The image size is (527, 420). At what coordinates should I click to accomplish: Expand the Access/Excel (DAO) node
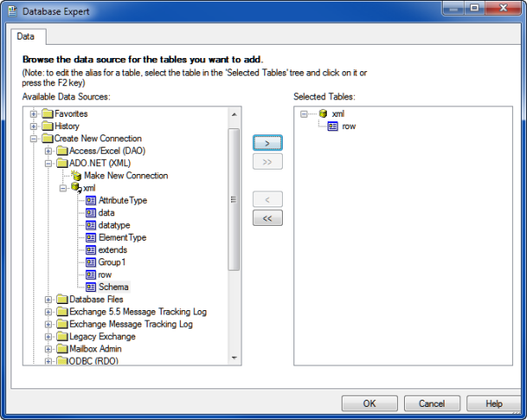click(49, 151)
